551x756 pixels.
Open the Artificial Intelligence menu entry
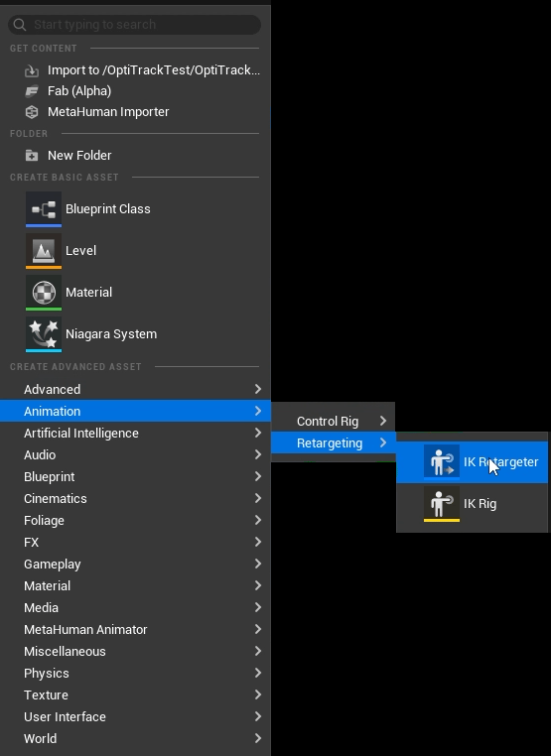click(135, 433)
